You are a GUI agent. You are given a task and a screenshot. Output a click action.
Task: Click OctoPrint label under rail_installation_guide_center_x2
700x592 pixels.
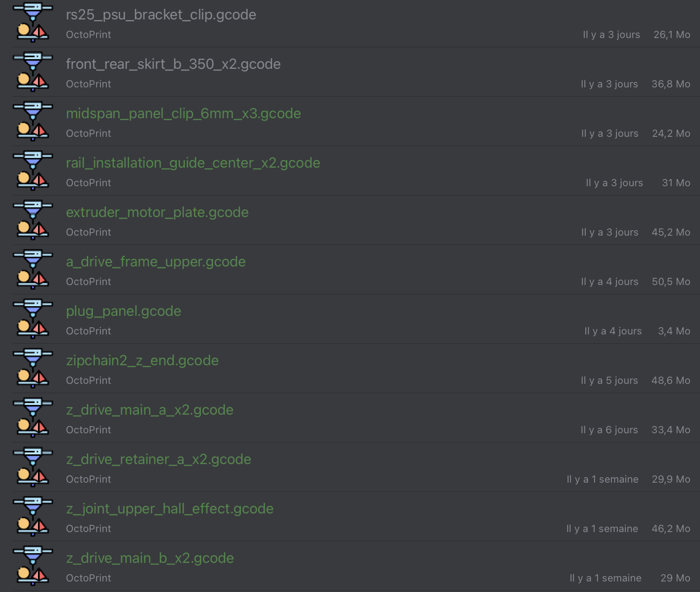89,183
